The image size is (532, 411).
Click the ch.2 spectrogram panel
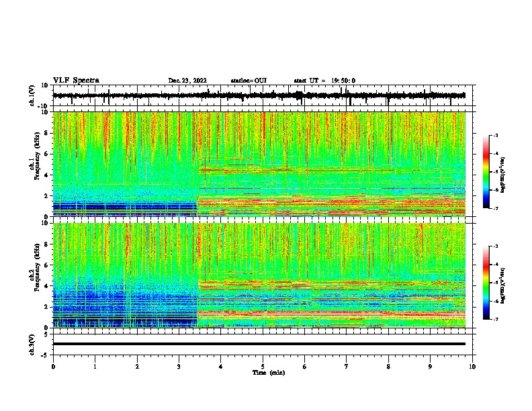tap(259, 275)
